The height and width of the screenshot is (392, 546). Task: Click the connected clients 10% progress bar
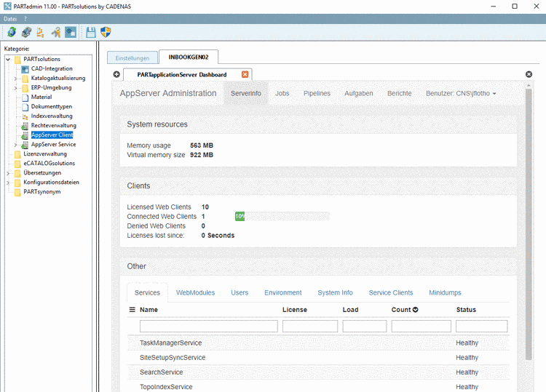[x=282, y=216]
